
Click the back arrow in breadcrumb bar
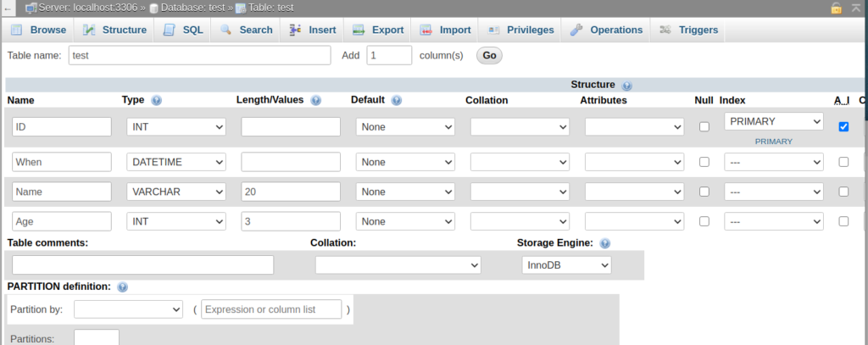8,8
